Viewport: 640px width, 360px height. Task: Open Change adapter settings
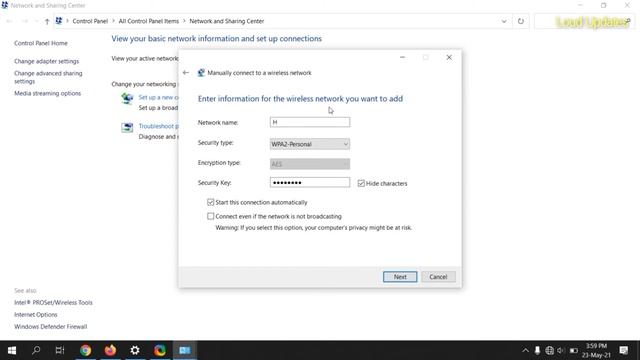(x=47, y=61)
